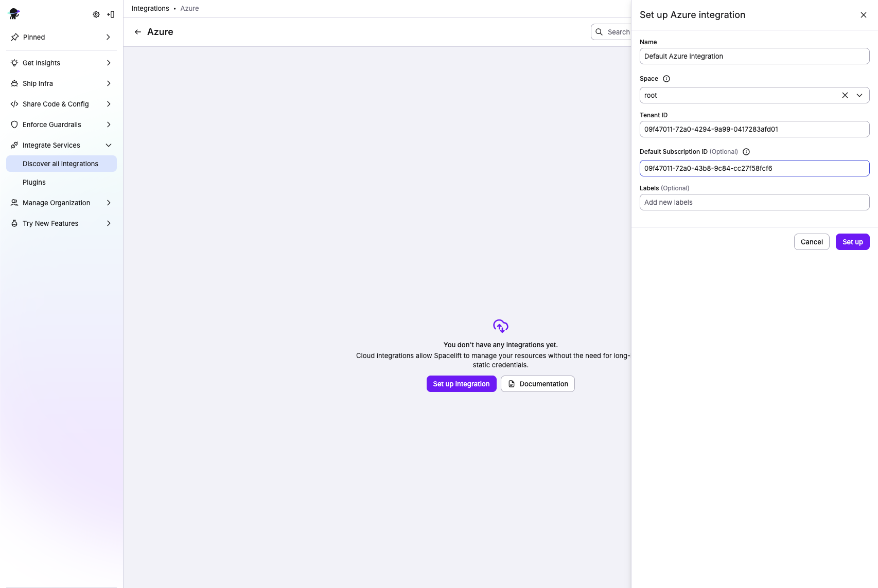878x588 pixels.
Task: Click the Add new labels field
Action: pos(754,202)
